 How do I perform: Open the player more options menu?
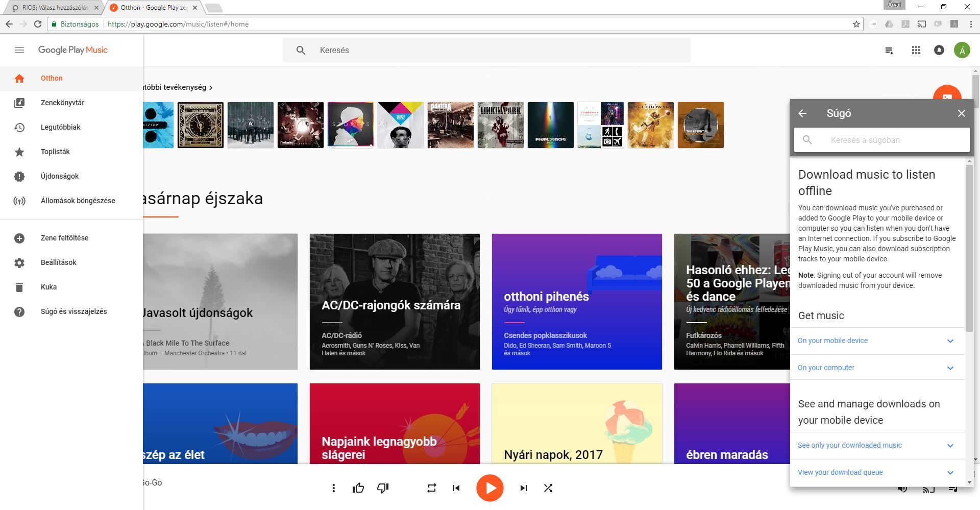coord(334,488)
